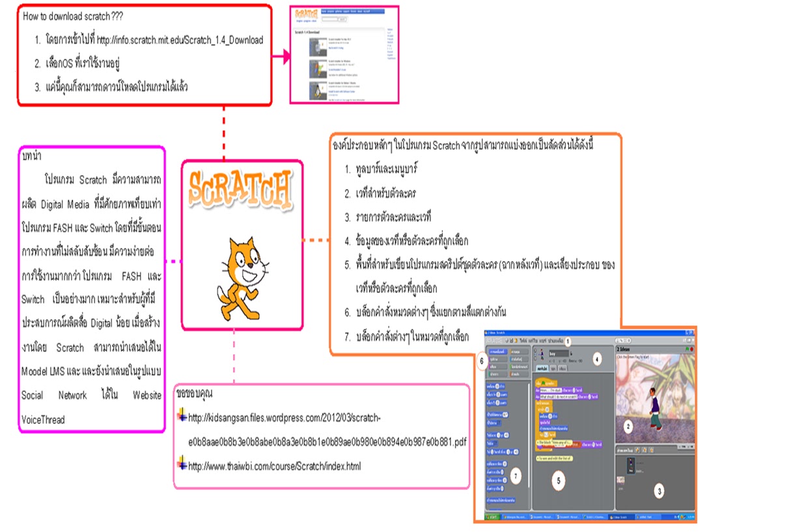
Task: Click the Linux penguin installer thumbnail
Action: [318, 91]
